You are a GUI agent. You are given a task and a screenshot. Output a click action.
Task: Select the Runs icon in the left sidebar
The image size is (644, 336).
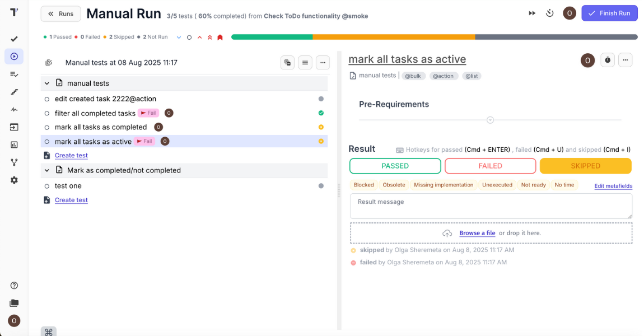(x=14, y=56)
